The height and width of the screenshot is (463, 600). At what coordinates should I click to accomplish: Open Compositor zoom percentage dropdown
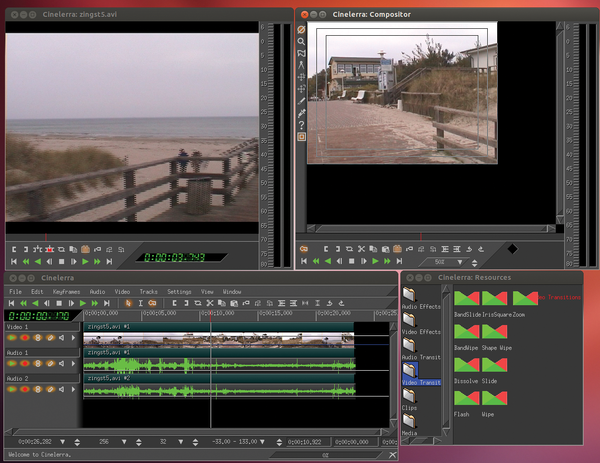[x=460, y=262]
